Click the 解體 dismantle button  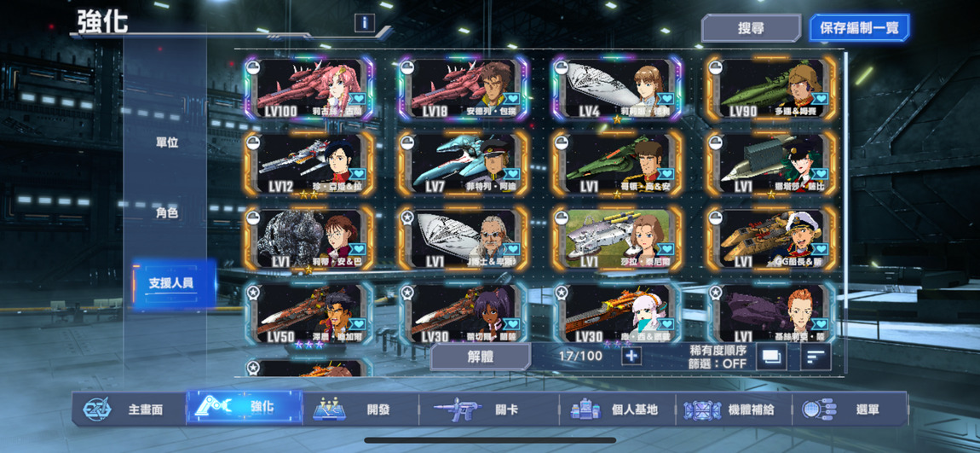pyautogui.click(x=481, y=356)
